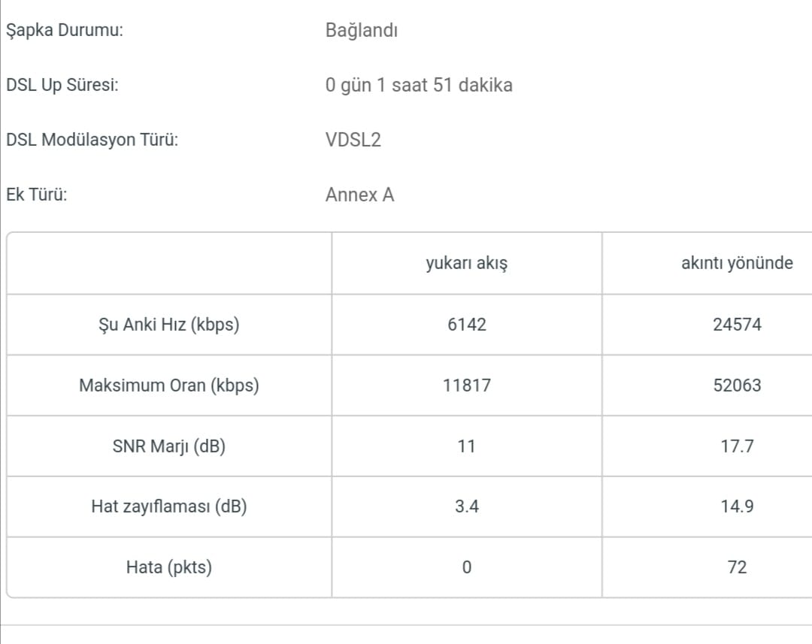Click the Bağlandı status value
Image resolution: width=812 pixels, height=644 pixels.
click(362, 31)
